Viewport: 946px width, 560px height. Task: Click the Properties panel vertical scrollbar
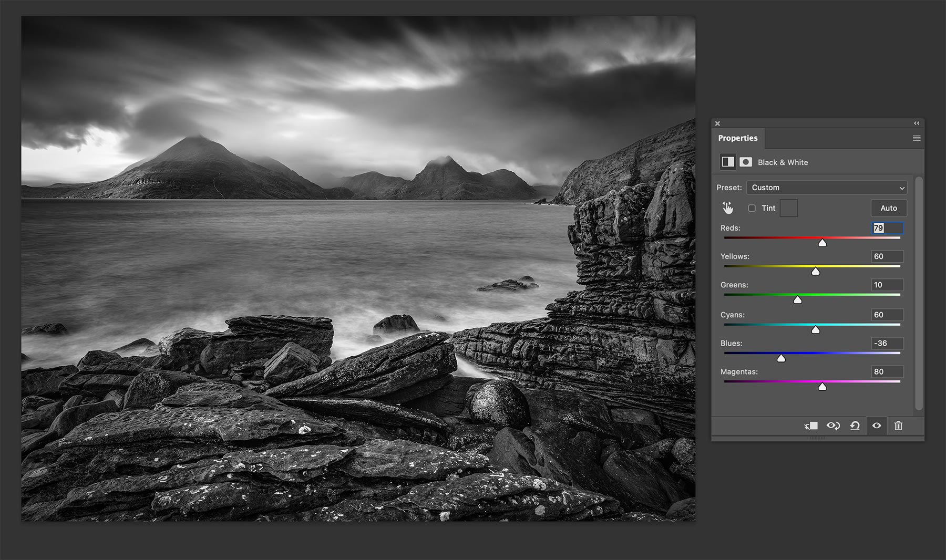click(919, 293)
